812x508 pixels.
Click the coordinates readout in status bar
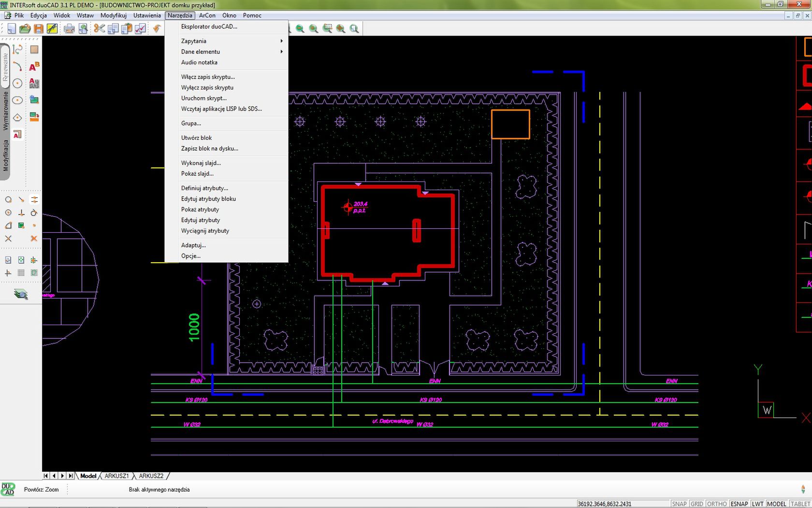623,504
